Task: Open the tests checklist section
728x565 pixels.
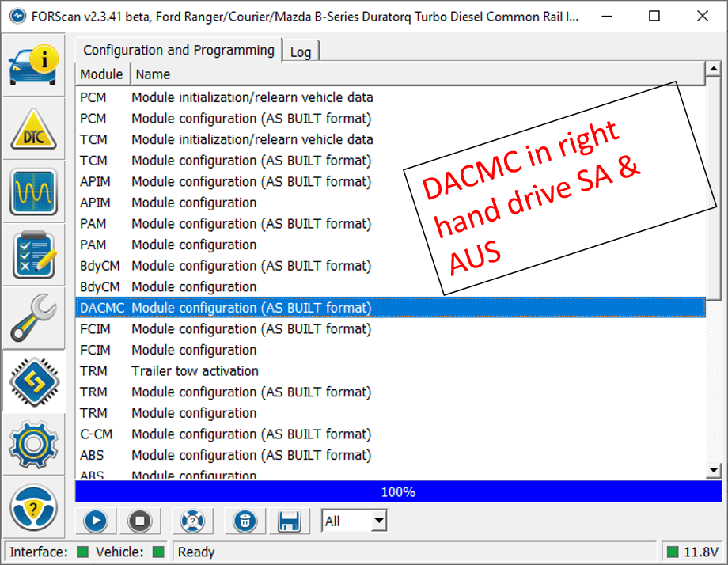Action: tap(34, 255)
